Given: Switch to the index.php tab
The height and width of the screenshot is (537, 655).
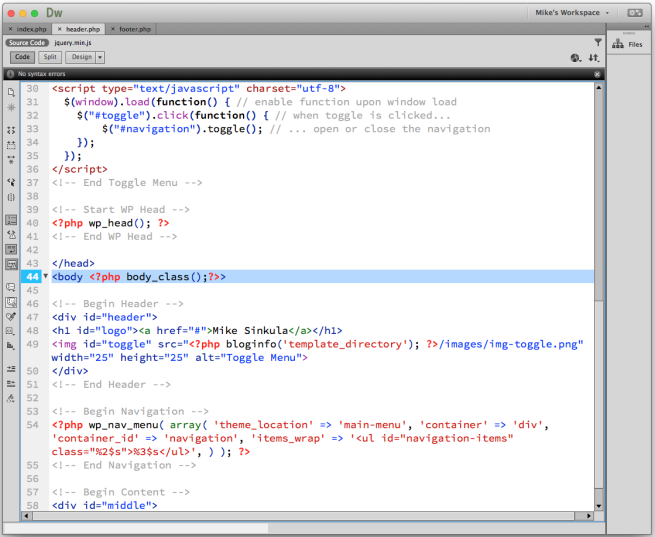Looking at the screenshot, I should [x=31, y=29].
